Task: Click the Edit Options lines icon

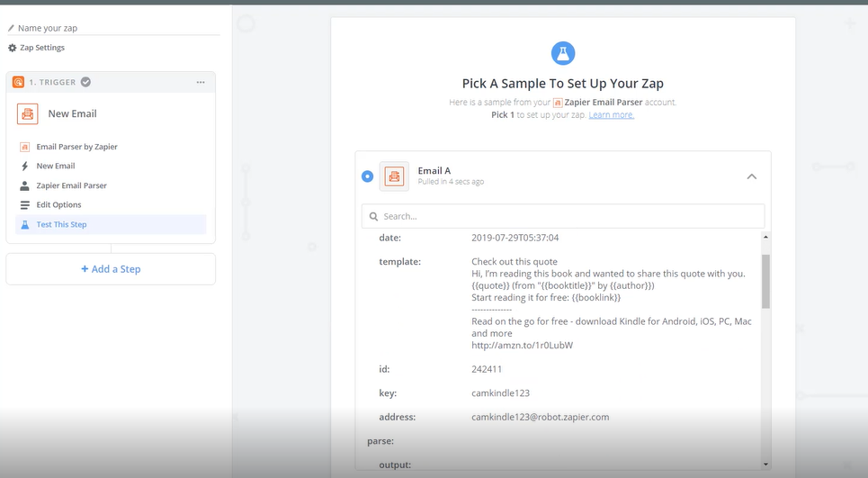Action: tap(24, 205)
